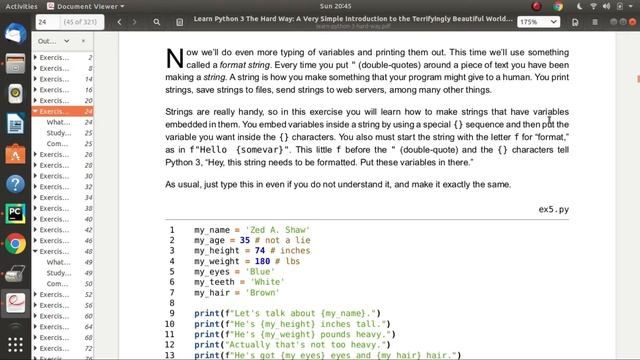Open the Files manager in dock

click(x=15, y=64)
